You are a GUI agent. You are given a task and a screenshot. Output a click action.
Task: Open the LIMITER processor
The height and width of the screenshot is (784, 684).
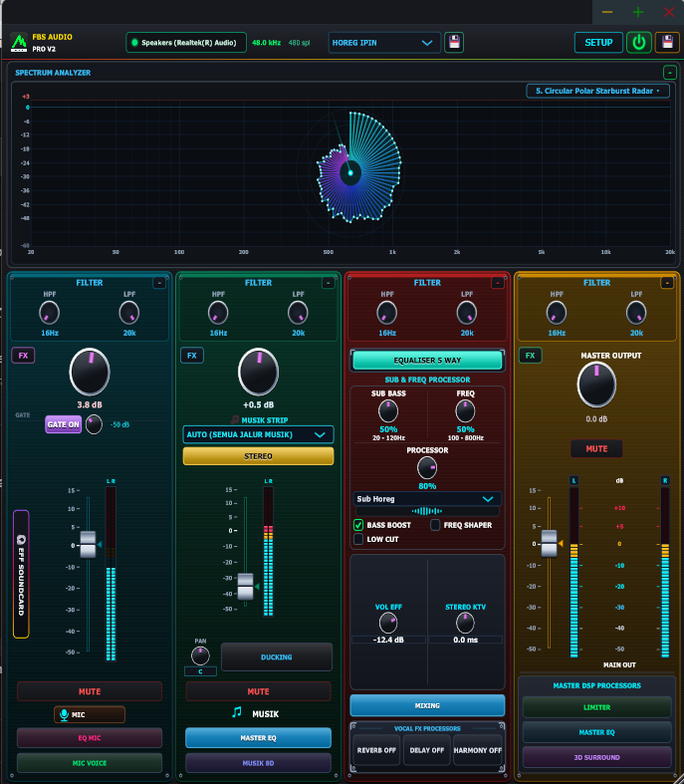[596, 707]
